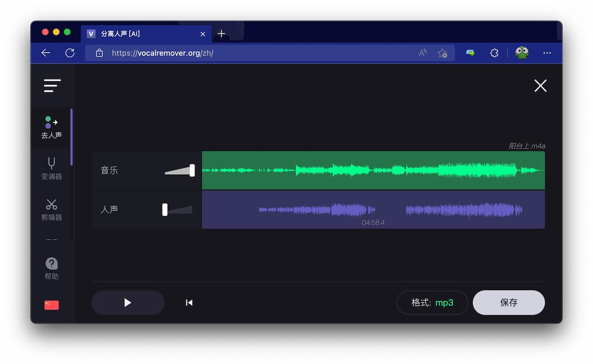Open the hamburger menu in sidebar
This screenshot has width=593, height=364.
[52, 86]
